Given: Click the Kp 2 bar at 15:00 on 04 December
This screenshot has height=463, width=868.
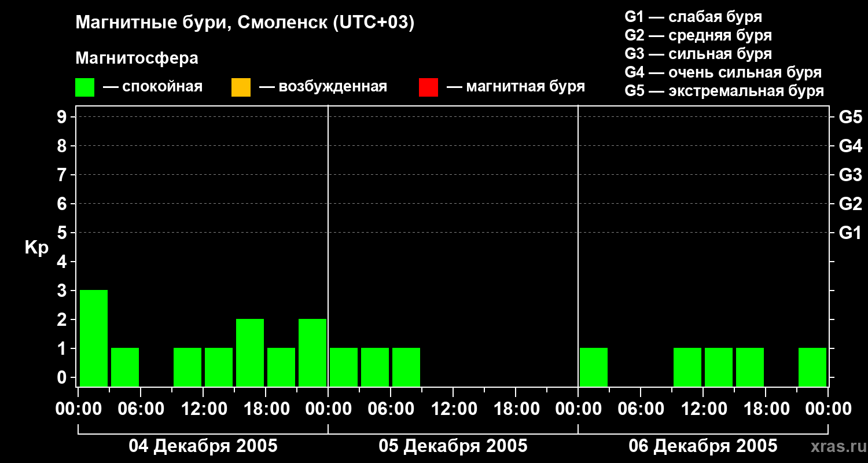Looking at the screenshot, I should click(x=250, y=352).
